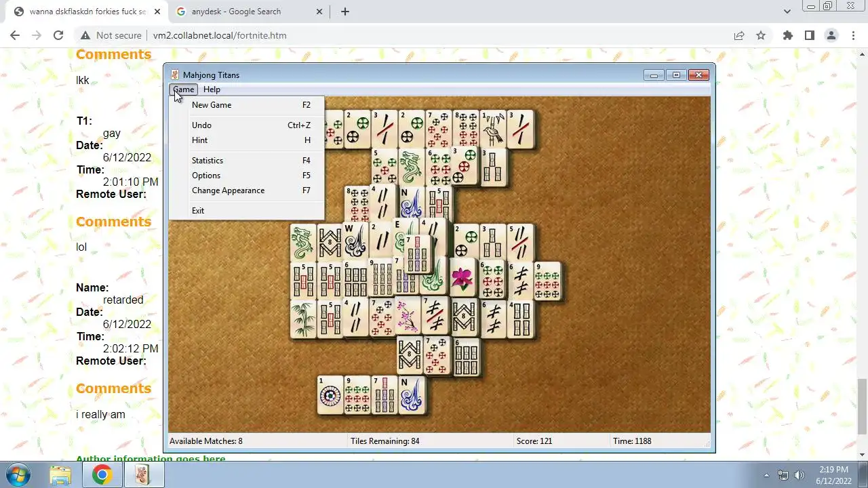The image size is (868, 488).
Task: Select the W wind tile
Action: point(355,241)
